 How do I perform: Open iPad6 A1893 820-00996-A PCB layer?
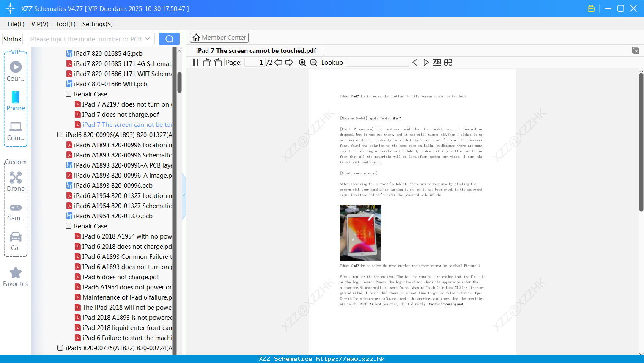119,165
